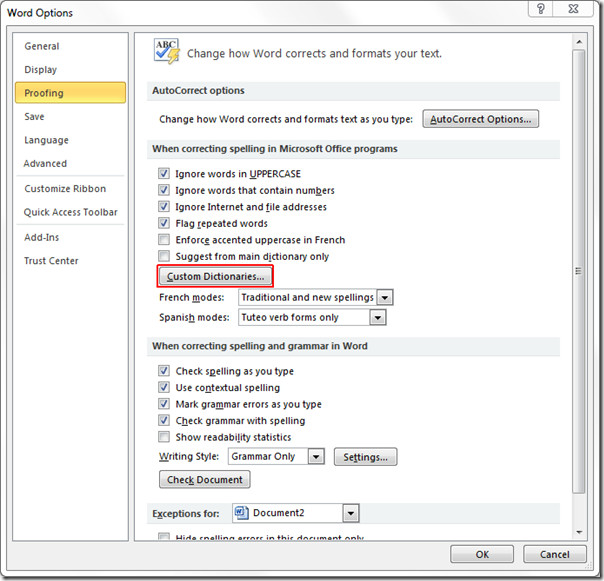The width and height of the screenshot is (604, 581).
Task: Open Custom Dictionaries button
Action: click(215, 276)
